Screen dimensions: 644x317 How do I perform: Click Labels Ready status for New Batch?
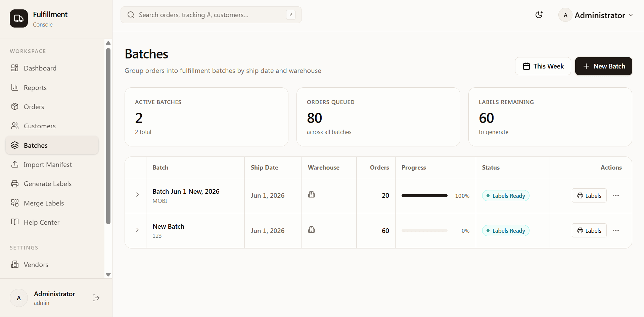click(506, 231)
